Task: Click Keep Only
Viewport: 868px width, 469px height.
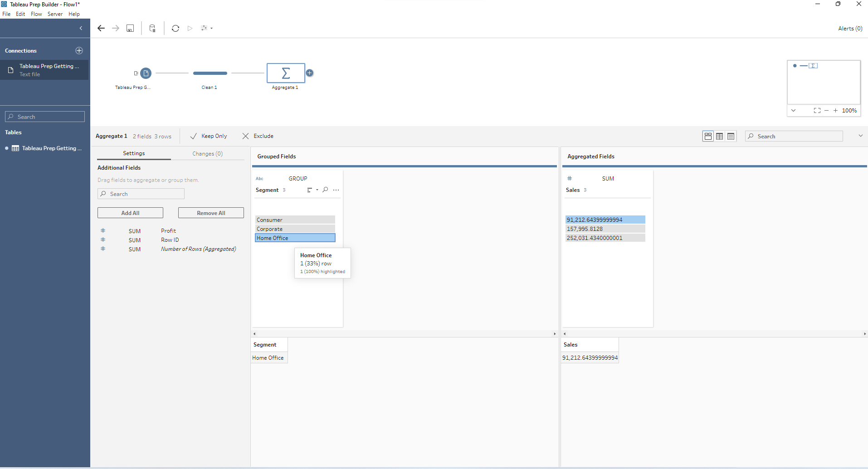Action: pos(209,136)
